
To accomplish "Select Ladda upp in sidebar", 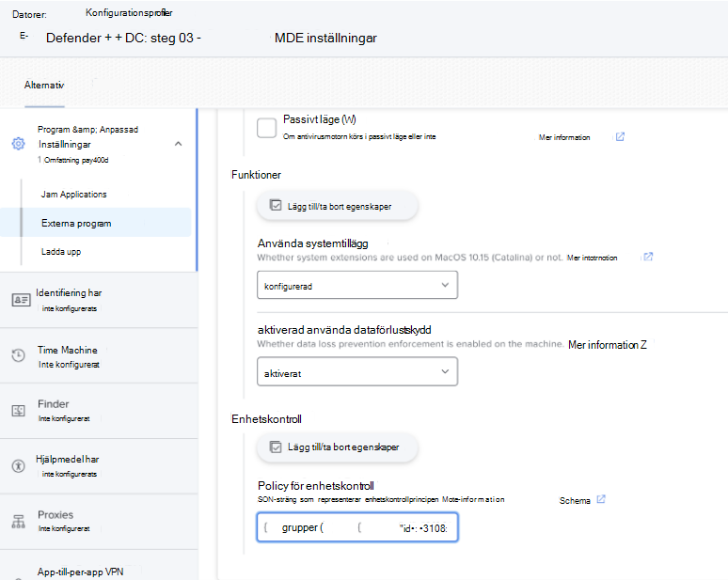I will click(x=61, y=252).
